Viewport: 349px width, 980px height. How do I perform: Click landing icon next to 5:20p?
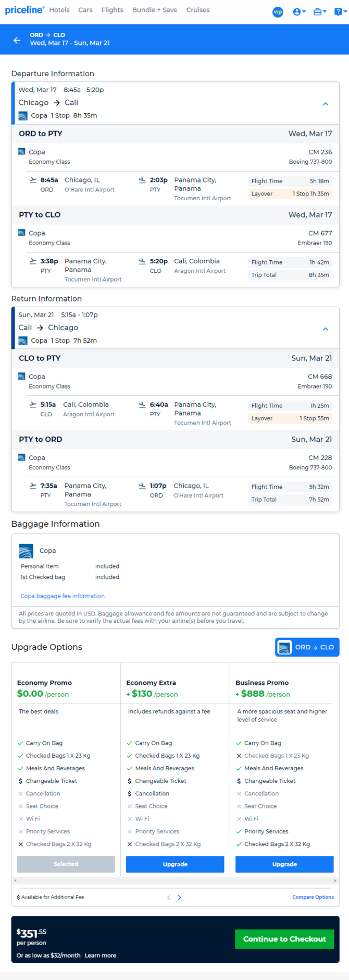click(x=142, y=261)
